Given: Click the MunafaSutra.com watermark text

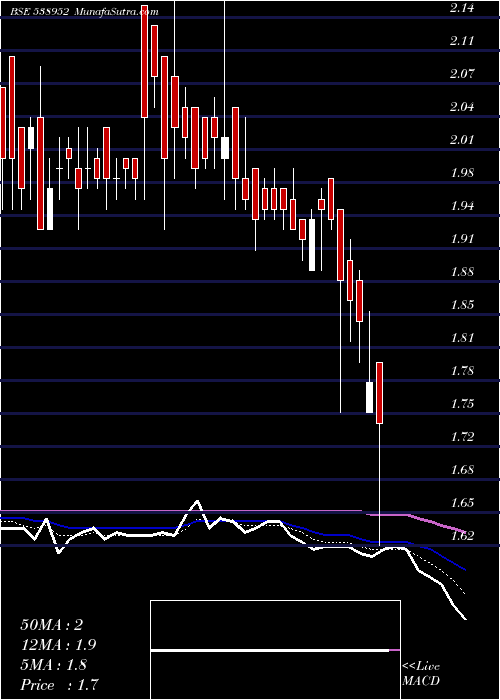Looking at the screenshot, I should (x=116, y=12).
